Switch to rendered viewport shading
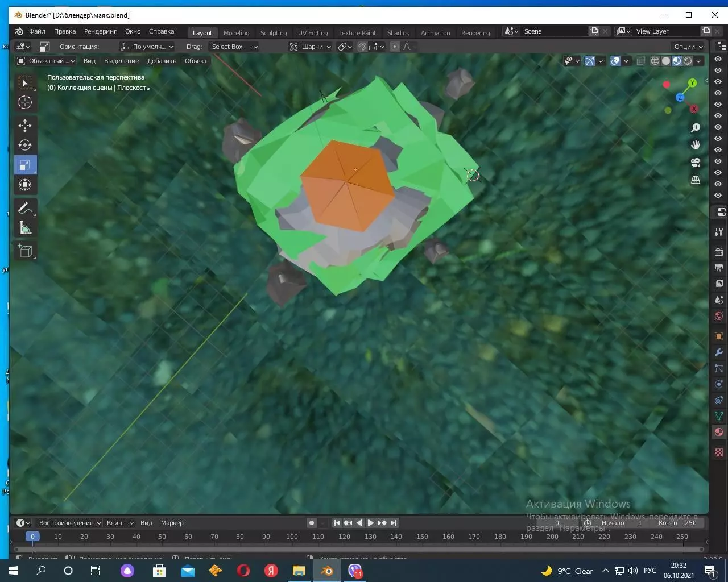Image resolution: width=728 pixels, height=582 pixels. point(688,61)
